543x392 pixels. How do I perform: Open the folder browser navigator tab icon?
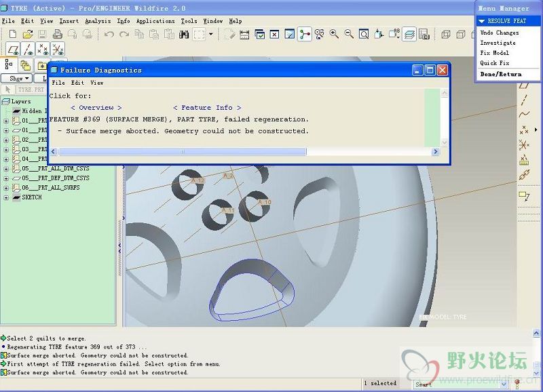click(25, 65)
